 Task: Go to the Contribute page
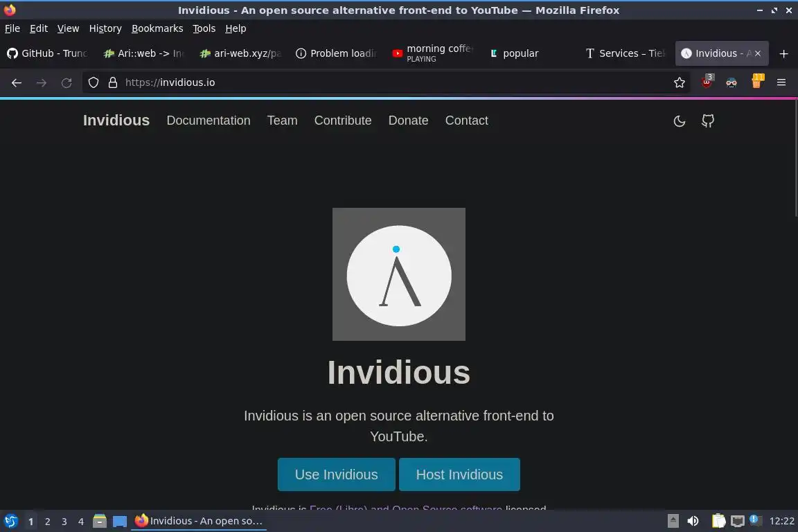click(342, 121)
